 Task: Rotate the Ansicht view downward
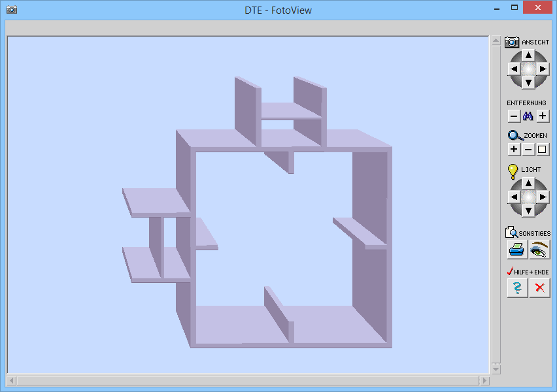528,83
